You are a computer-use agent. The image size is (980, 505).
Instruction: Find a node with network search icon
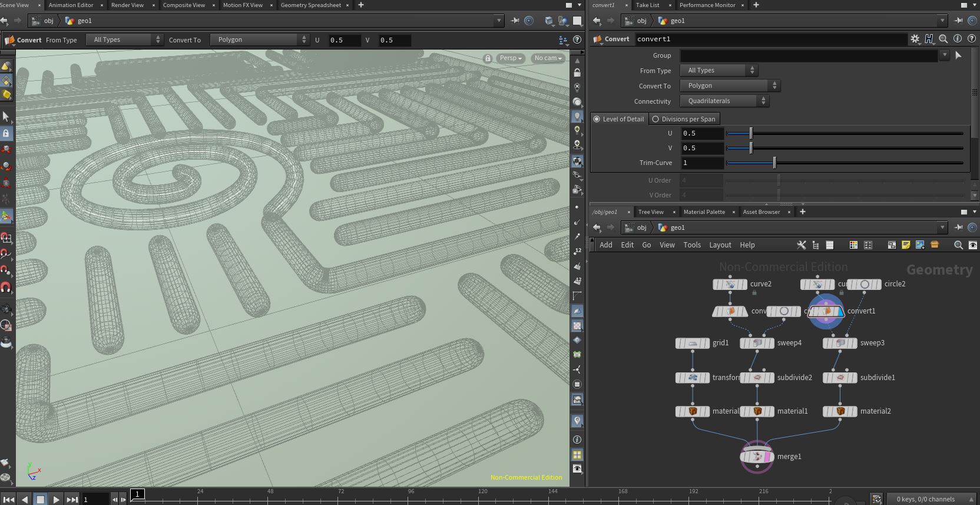tap(958, 245)
